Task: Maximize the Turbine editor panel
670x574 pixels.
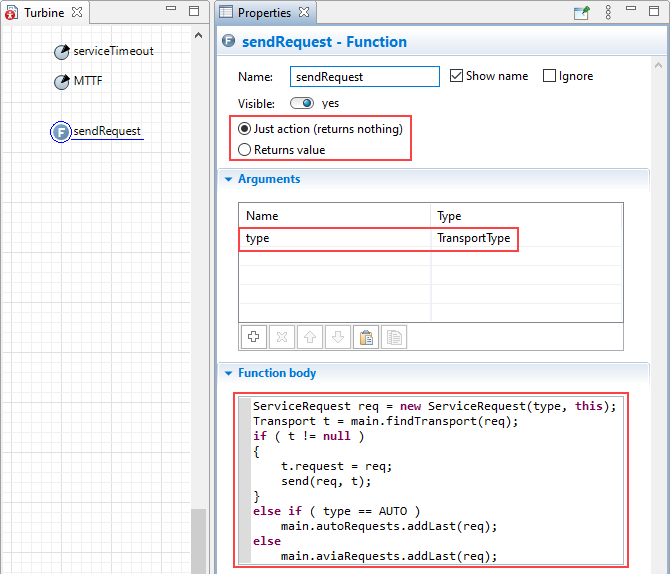Action: click(194, 11)
